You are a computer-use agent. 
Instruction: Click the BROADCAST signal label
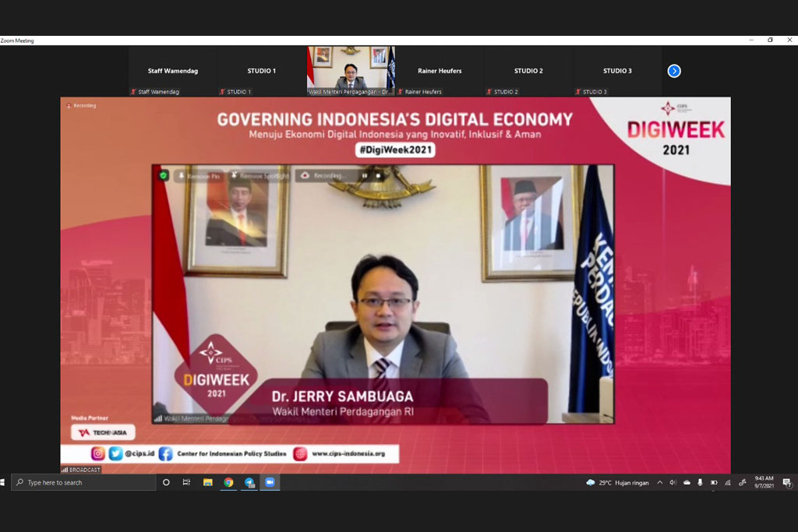tap(81, 470)
